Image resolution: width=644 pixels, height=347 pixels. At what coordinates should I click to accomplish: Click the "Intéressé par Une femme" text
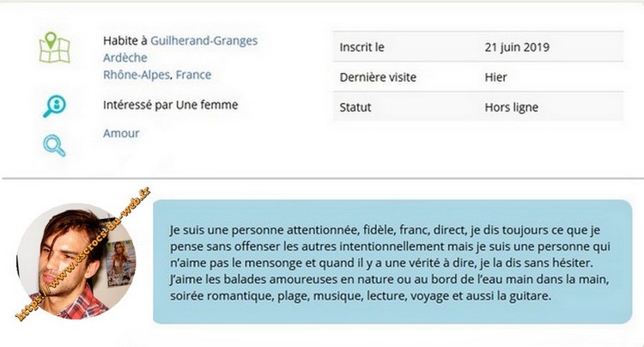170,105
